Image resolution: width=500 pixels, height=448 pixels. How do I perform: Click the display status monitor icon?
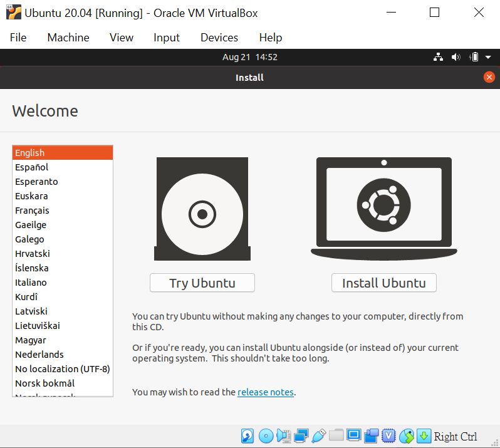pos(353,435)
